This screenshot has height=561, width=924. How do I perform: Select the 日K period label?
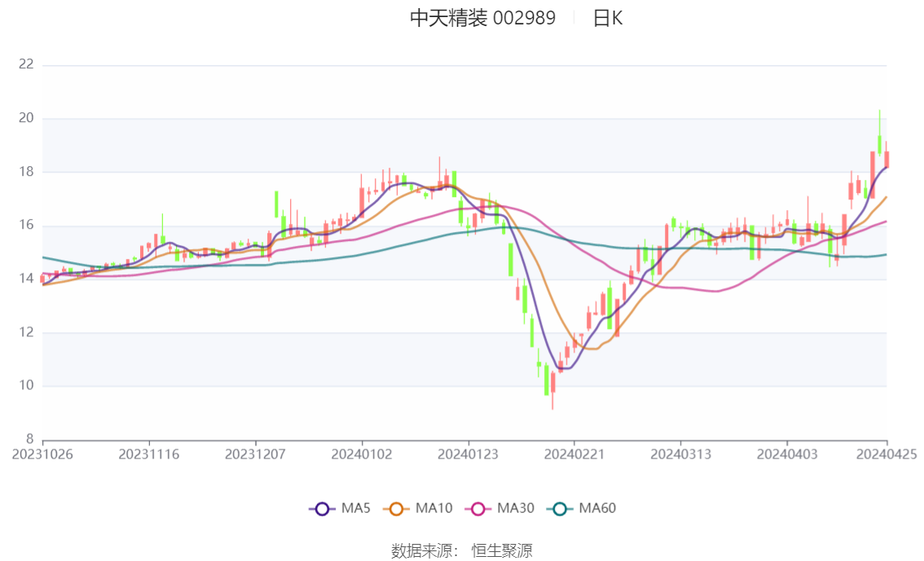coord(608,18)
